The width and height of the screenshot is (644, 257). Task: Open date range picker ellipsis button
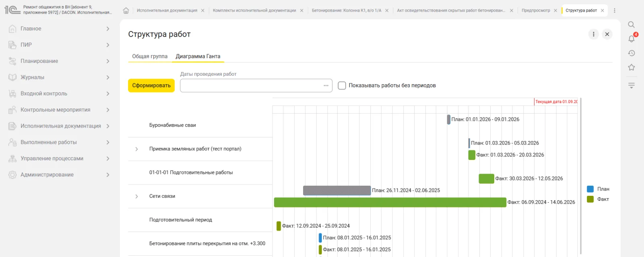(x=326, y=85)
